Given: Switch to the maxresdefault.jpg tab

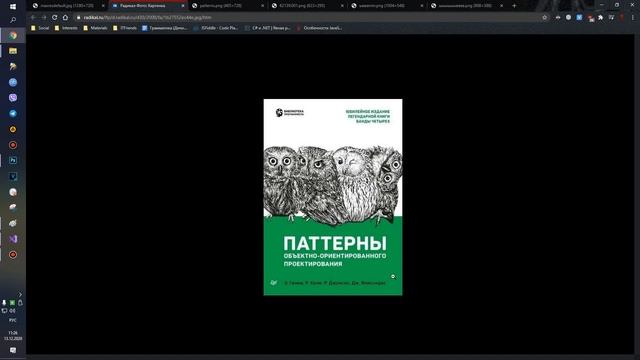Looking at the screenshot, I should click(69, 6).
